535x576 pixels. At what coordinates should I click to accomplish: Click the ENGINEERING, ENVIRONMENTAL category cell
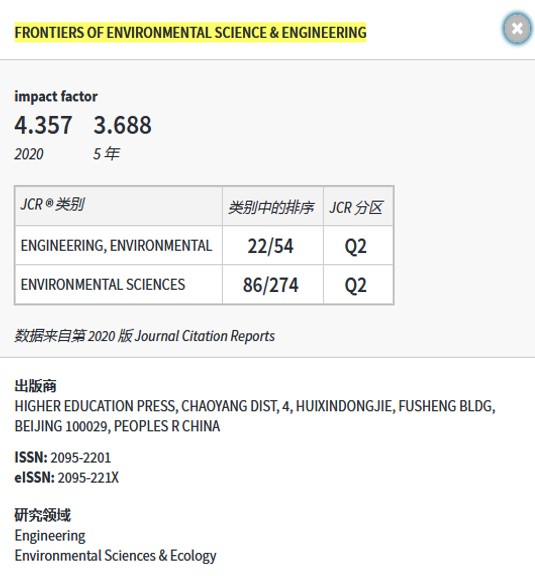tap(119, 245)
